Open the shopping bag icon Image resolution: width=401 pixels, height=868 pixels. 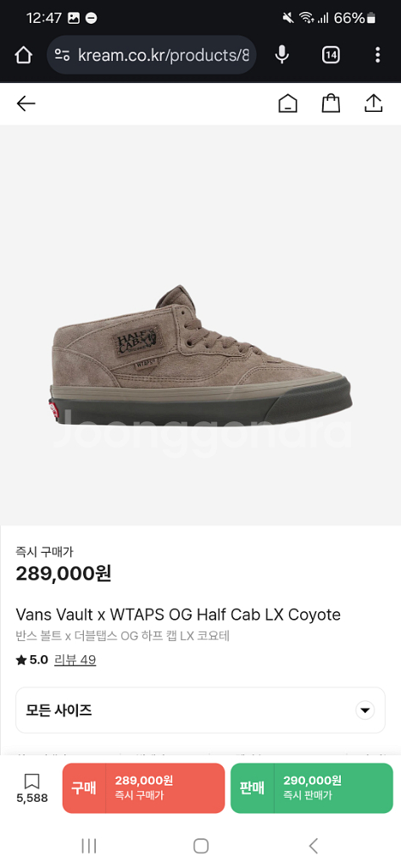point(331,103)
